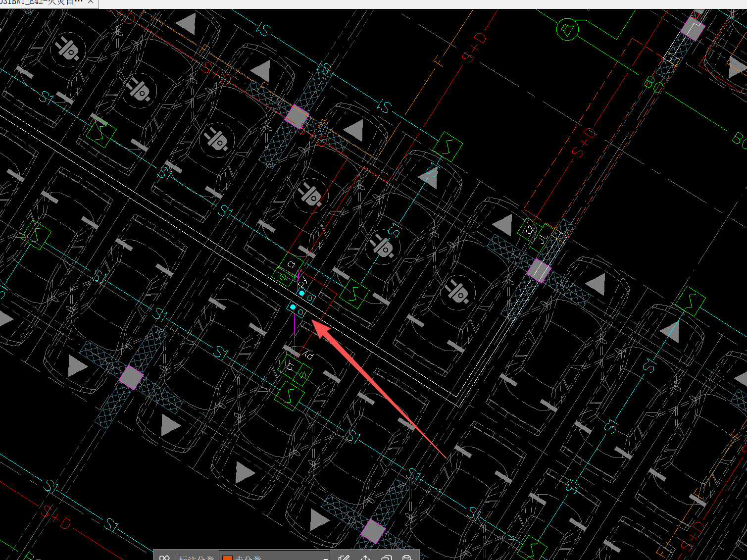Screen dimensions: 747x560
Task: Click the share/export arrow icon
Action: (365, 558)
